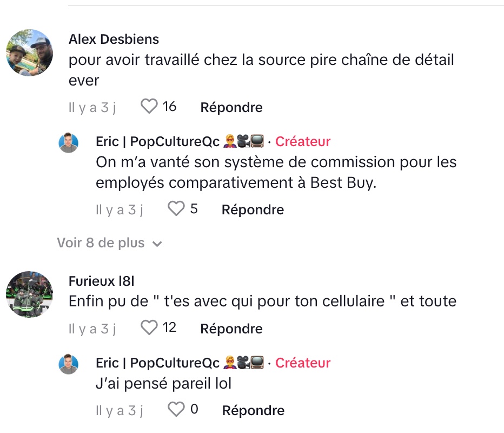
Task: Like Eric's reply about the commission system
Action: 176,209
